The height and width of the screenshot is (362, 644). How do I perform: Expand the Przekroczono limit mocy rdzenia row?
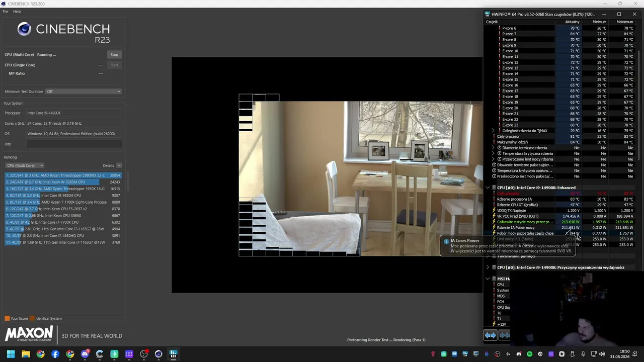click(x=493, y=159)
